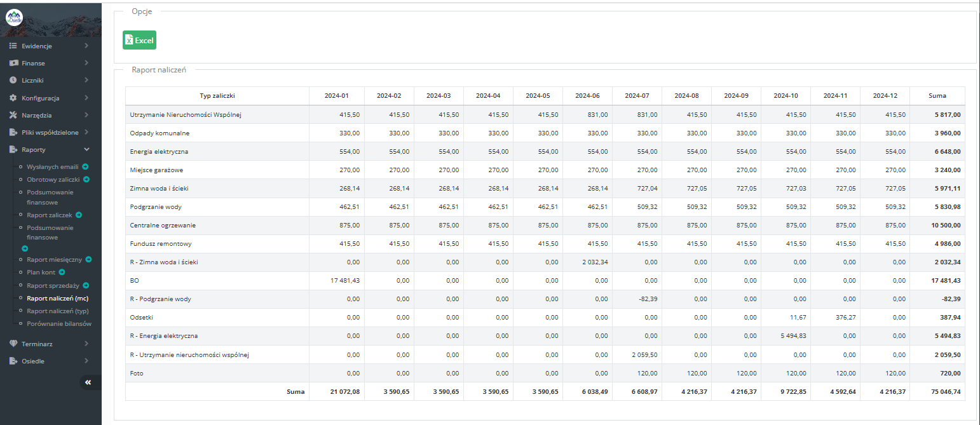Open the Porównanie bilansów report
Image resolution: width=980 pixels, height=425 pixels.
(59, 323)
